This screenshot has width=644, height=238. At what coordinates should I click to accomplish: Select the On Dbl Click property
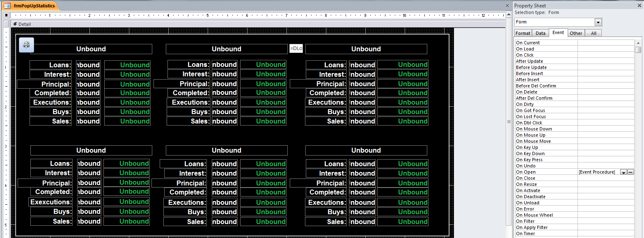click(575, 123)
